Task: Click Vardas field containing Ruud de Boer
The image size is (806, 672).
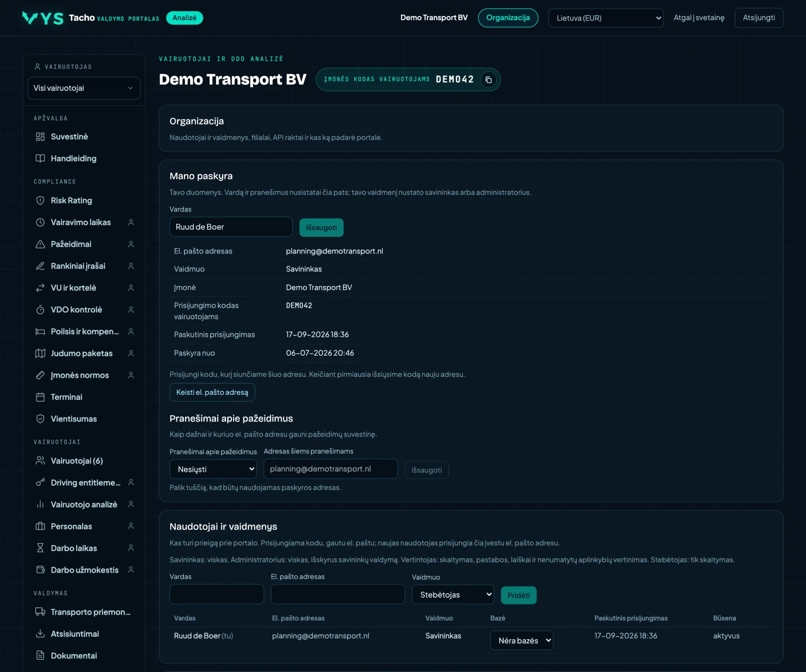Action: (231, 227)
